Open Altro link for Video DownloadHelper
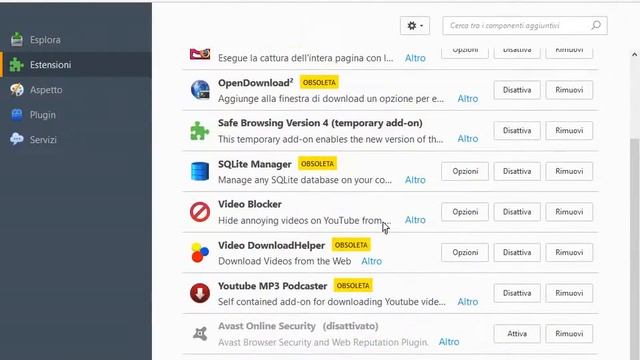This screenshot has width=640, height=360. click(371, 261)
